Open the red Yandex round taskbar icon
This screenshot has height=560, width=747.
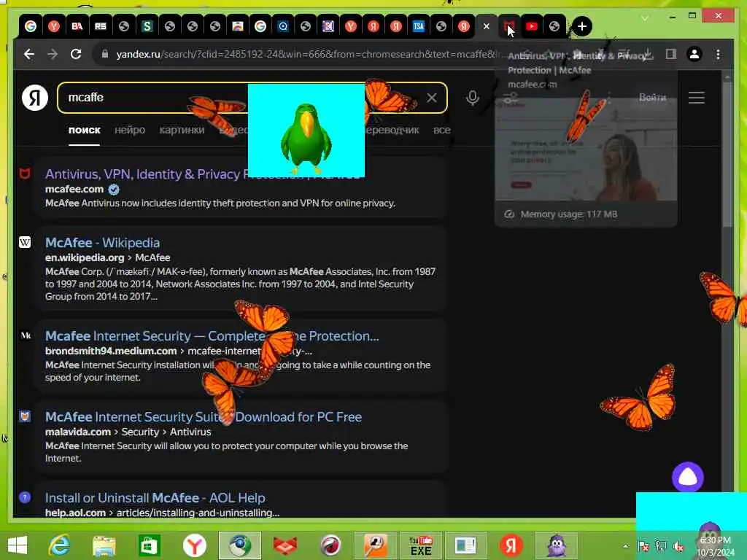click(511, 545)
